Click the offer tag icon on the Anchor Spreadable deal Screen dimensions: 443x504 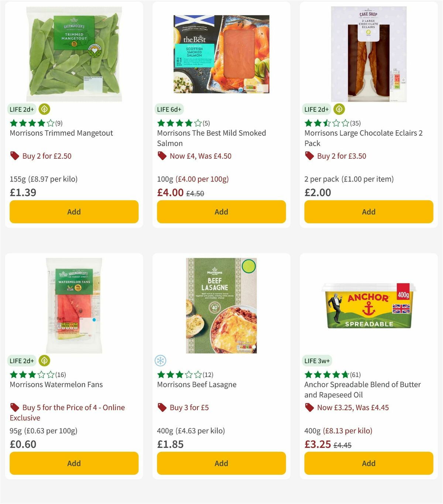(x=309, y=407)
